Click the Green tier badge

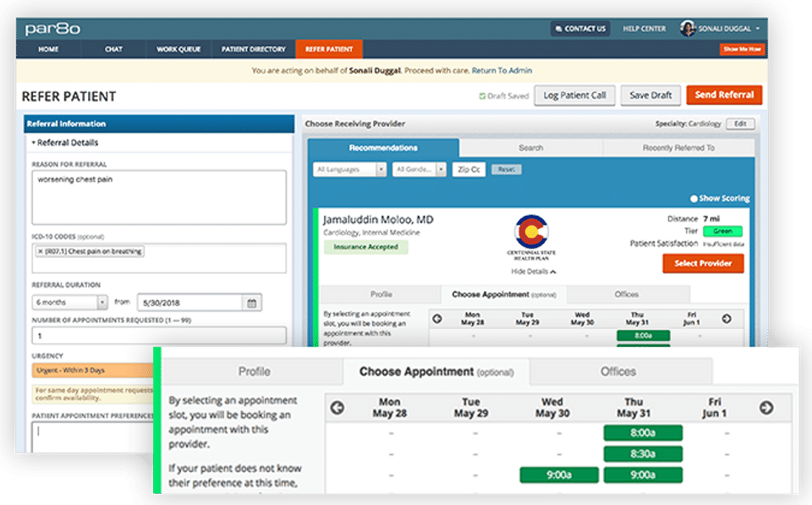[722, 231]
